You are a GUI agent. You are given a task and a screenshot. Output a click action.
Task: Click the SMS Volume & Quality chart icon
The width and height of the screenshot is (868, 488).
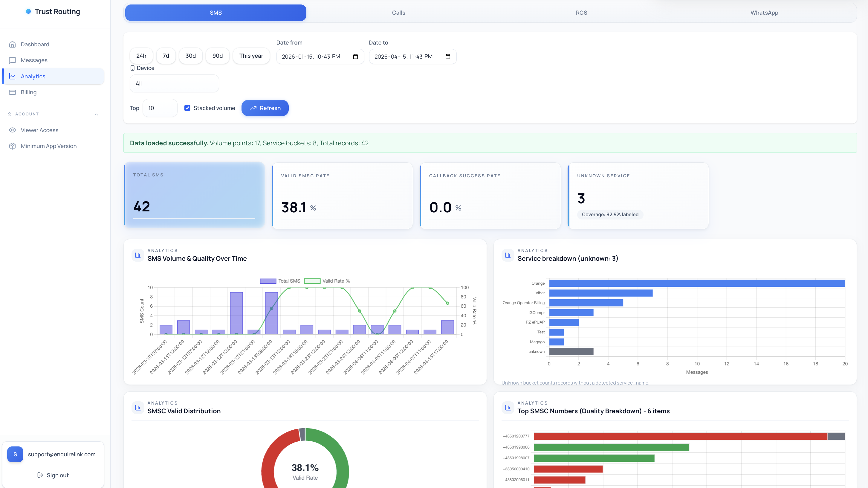[138, 255]
